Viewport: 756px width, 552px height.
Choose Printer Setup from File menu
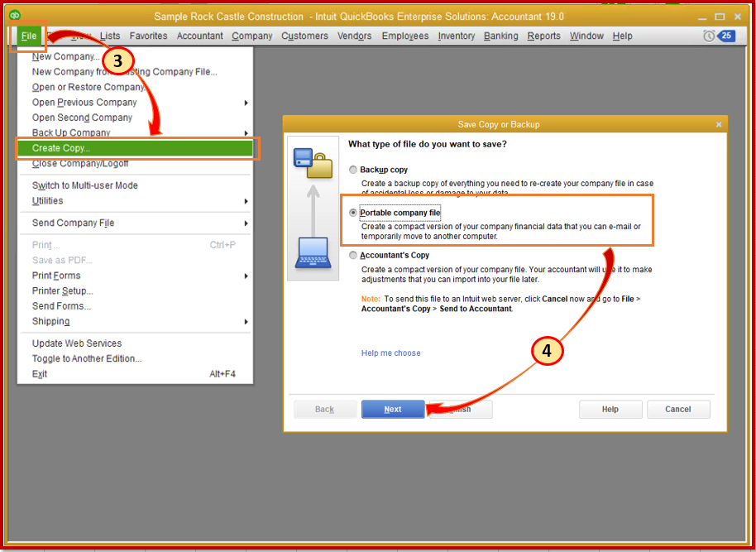[x=63, y=291]
